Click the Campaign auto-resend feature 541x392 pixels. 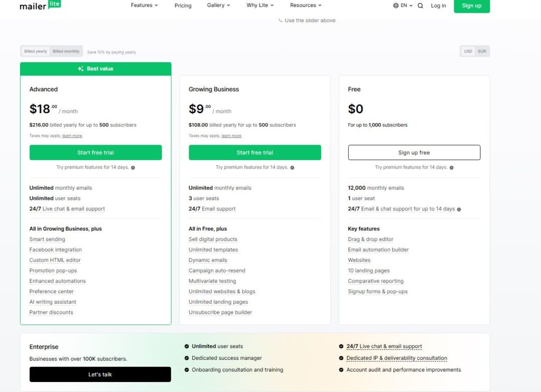click(217, 270)
